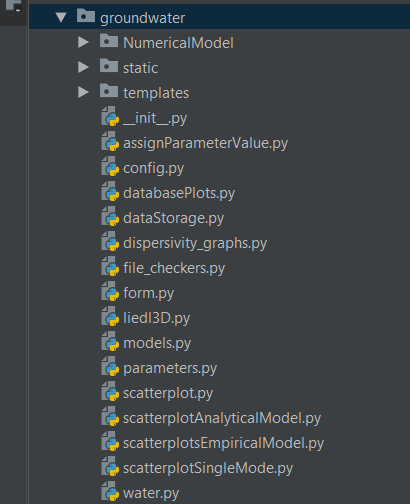Click the Python icon beside config.py

110,166
